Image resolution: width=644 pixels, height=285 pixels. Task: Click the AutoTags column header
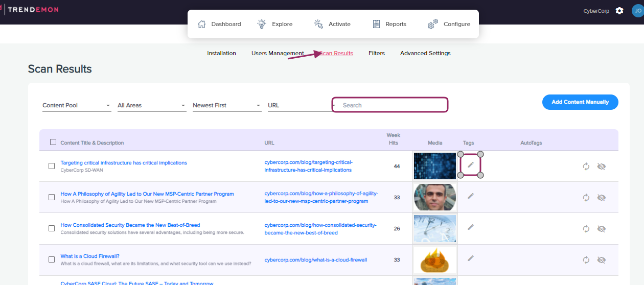point(532,142)
